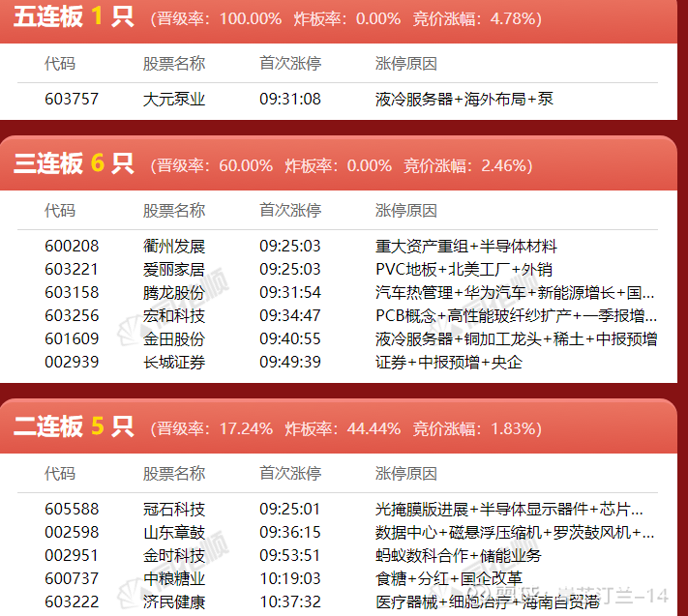The image size is (688, 616).
Task: Open stock code 603256
Action: (72, 315)
